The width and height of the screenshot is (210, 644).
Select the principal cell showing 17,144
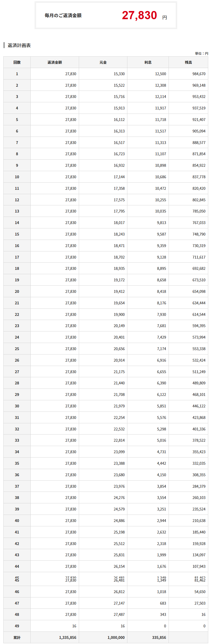click(x=119, y=177)
